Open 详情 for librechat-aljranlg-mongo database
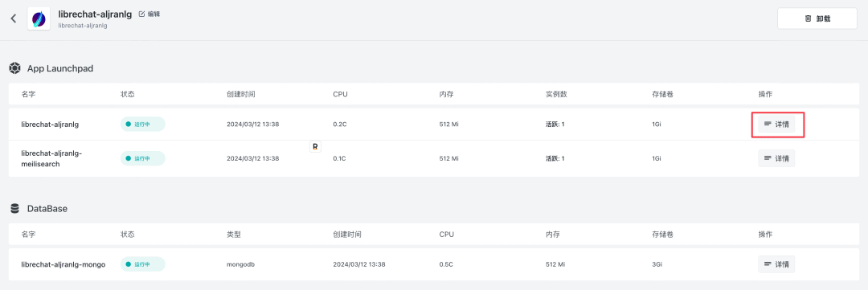This screenshot has height=290, width=868. pos(776,264)
